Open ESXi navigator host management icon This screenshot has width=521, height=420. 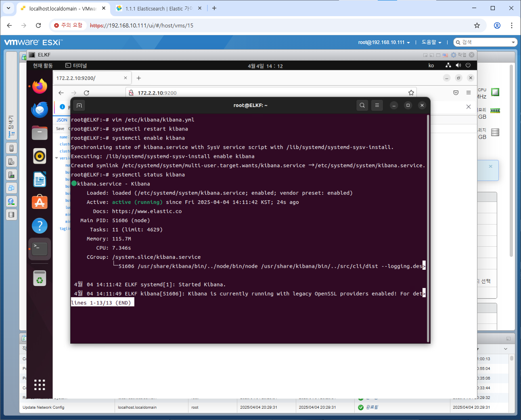click(12, 162)
